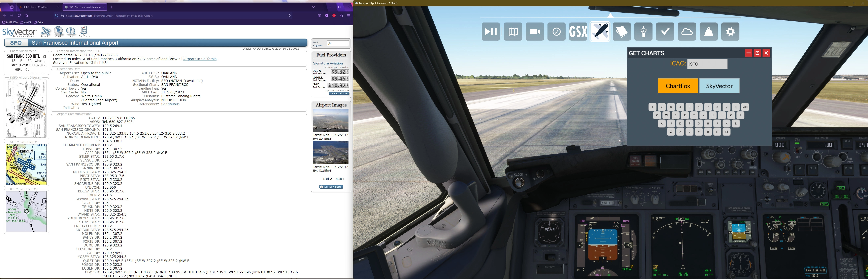Open the Firefox View recent tabs icon

pos(12,7)
